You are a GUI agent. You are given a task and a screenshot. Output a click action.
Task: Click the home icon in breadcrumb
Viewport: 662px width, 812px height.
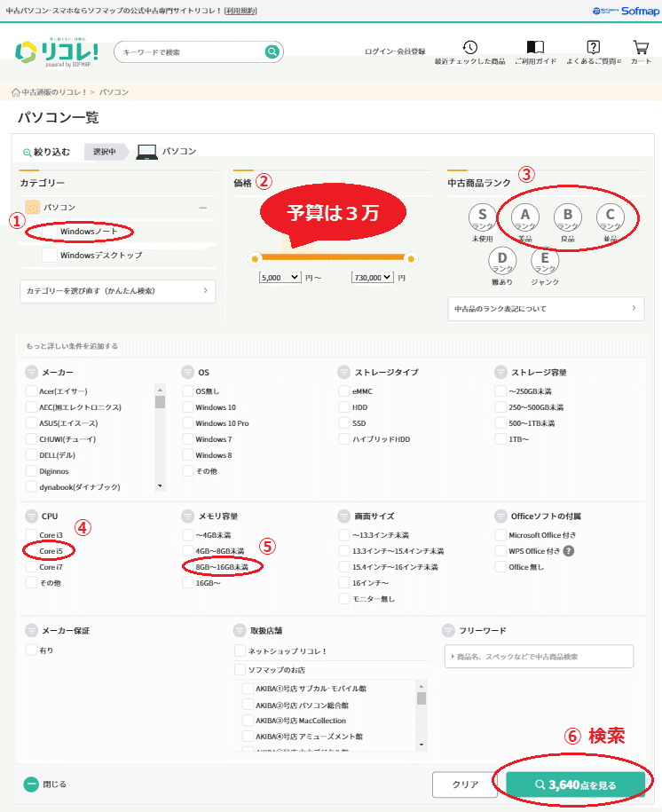(x=16, y=92)
